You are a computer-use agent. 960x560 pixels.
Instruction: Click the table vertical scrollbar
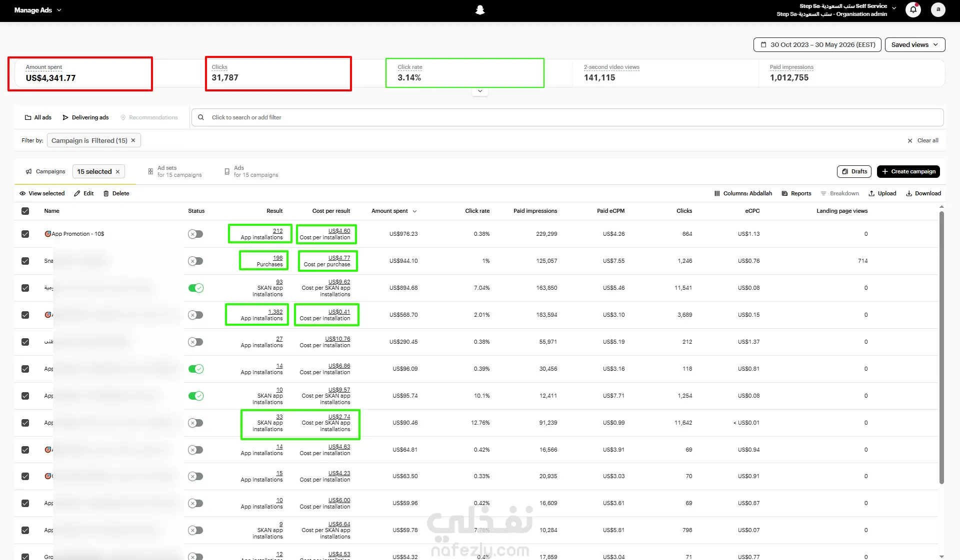(941, 347)
